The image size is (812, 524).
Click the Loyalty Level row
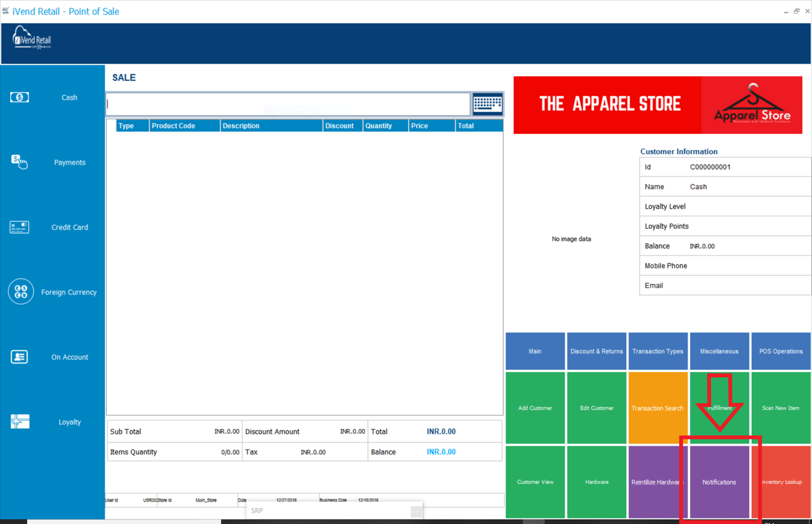tap(725, 207)
